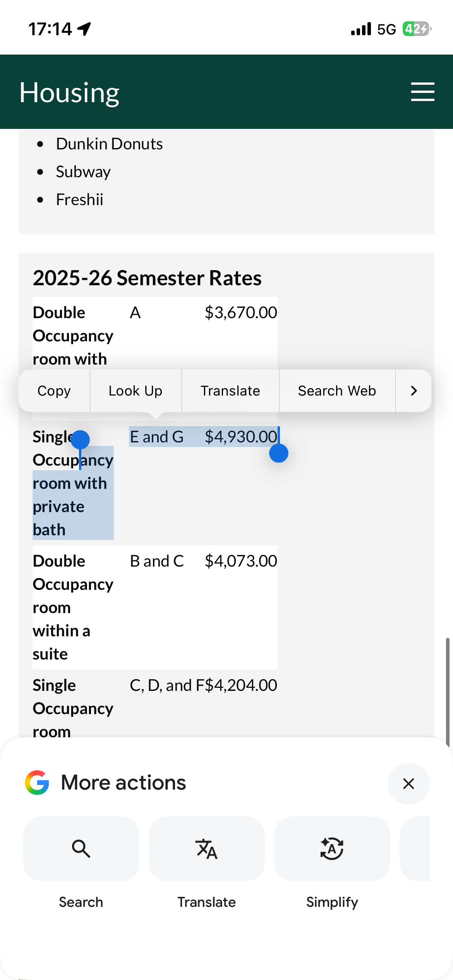
Task: Tap the Search magnifier action tile
Action: pyautogui.click(x=81, y=849)
